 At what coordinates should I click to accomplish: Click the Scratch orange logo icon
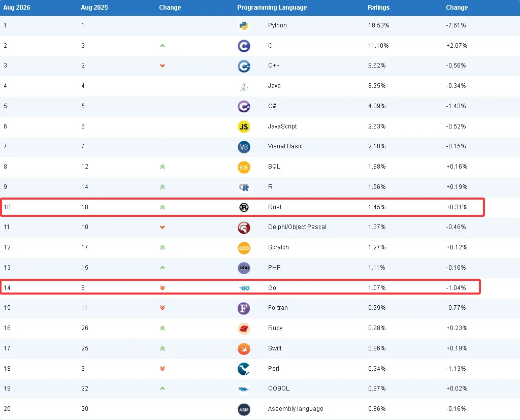244,248
